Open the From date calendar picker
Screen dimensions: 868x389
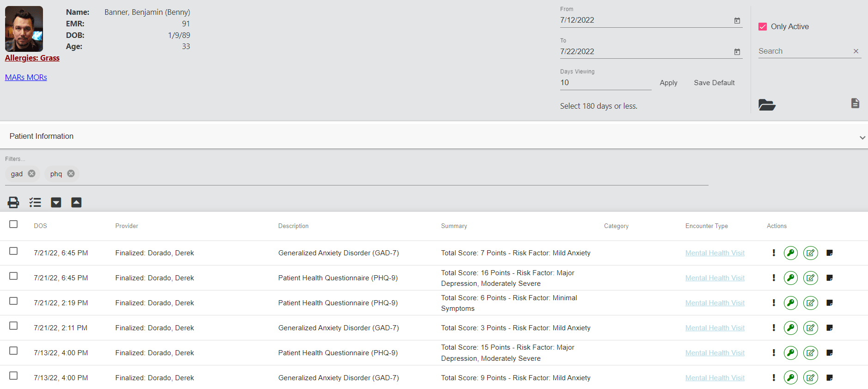[737, 21]
